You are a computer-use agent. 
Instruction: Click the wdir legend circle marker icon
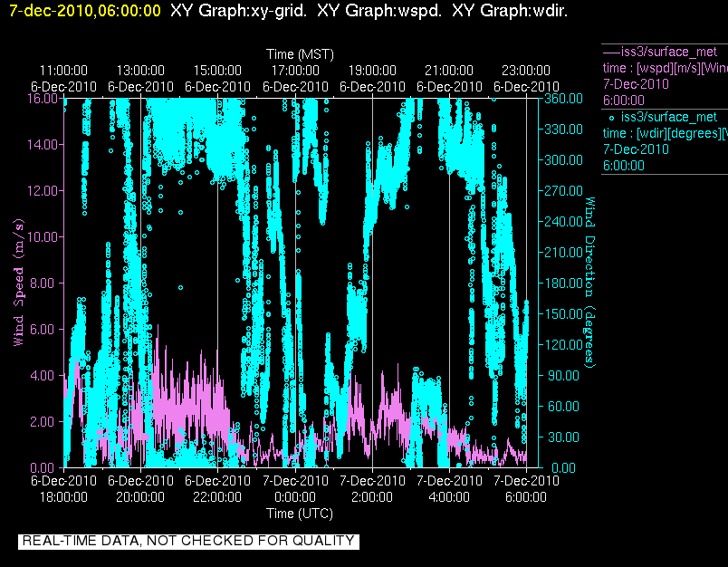pyautogui.click(x=611, y=119)
